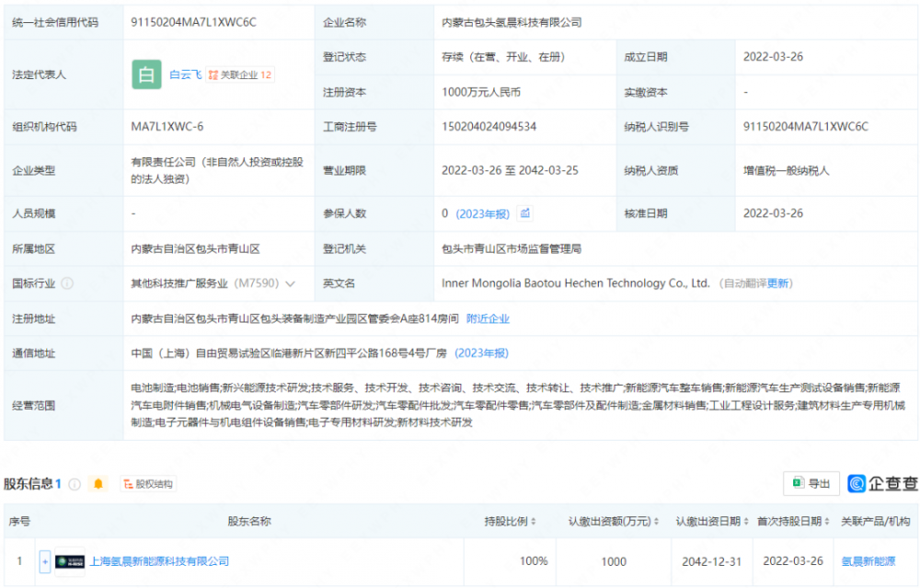Screen dimensions: 920x588
Task: Select business term 2022-03-26 至 2042-03-25
Action: pyautogui.click(x=510, y=171)
